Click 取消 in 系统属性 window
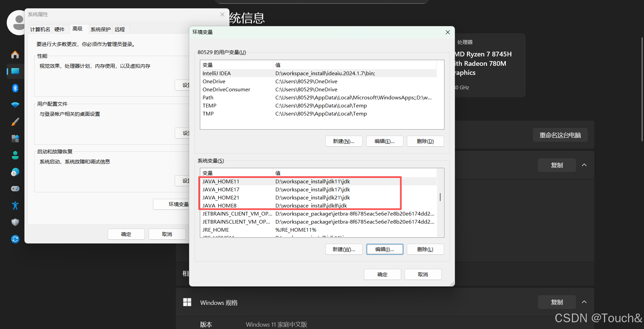 pos(167,234)
